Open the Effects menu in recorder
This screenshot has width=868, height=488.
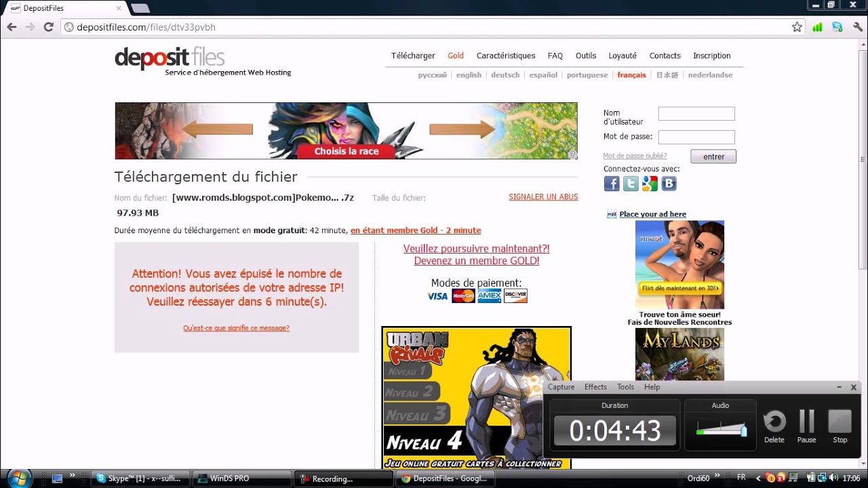click(595, 387)
